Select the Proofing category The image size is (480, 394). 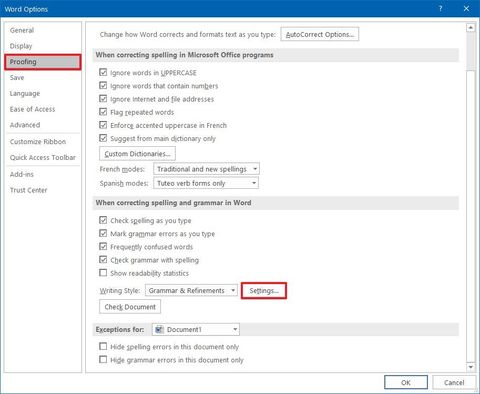tap(43, 62)
